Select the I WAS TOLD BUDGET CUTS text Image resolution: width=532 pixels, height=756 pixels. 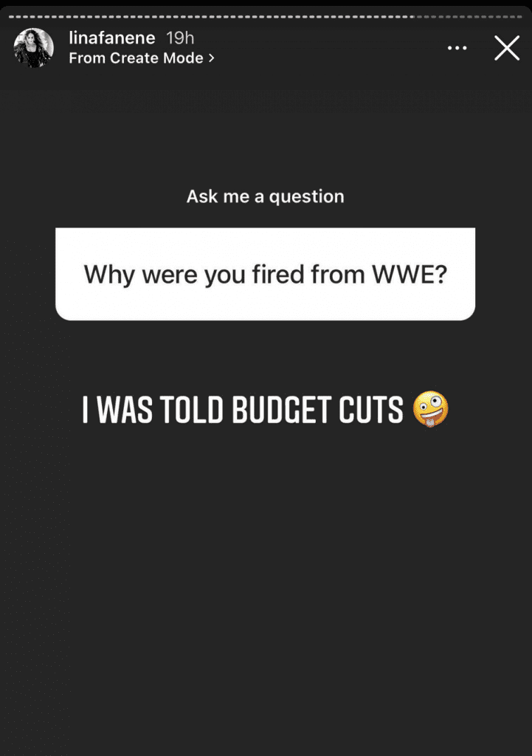coord(242,410)
